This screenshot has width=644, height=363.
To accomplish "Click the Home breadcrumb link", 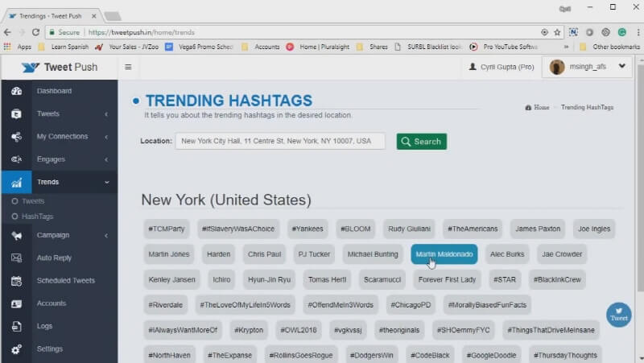I will 541,108.
